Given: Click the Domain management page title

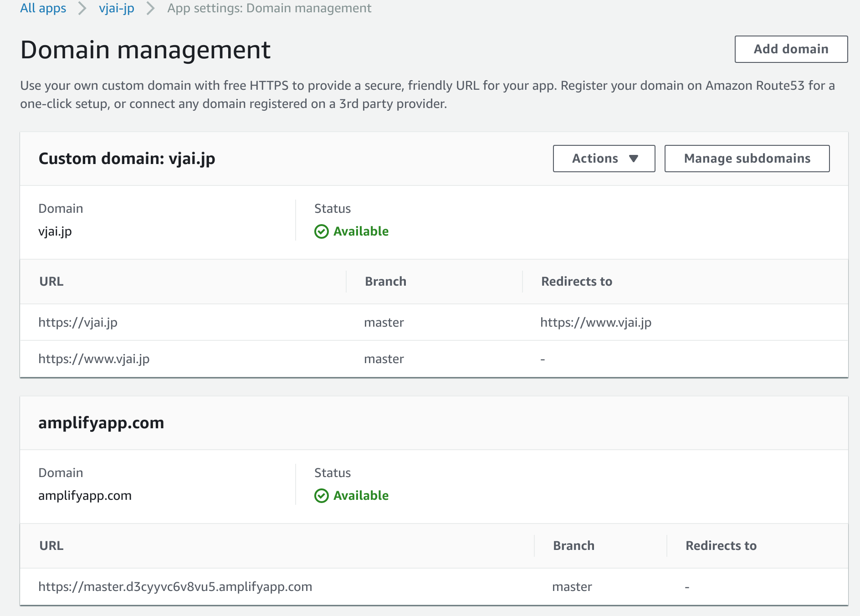Looking at the screenshot, I should (x=146, y=50).
